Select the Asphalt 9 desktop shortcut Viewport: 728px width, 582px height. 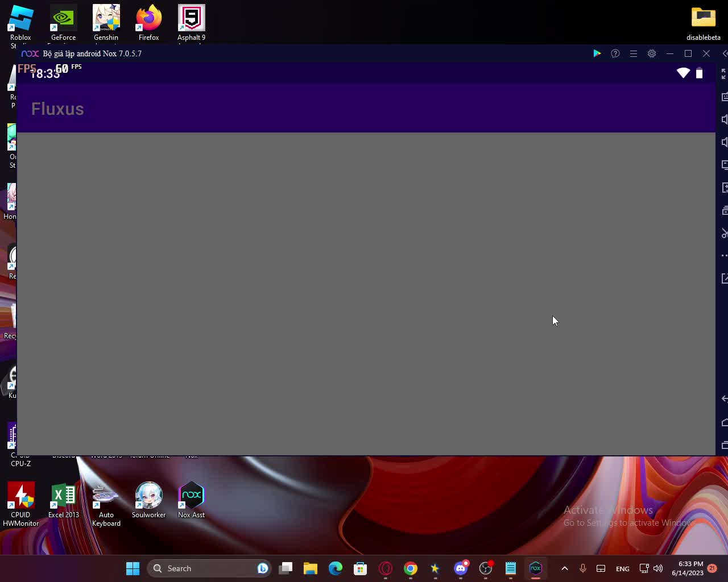192,24
